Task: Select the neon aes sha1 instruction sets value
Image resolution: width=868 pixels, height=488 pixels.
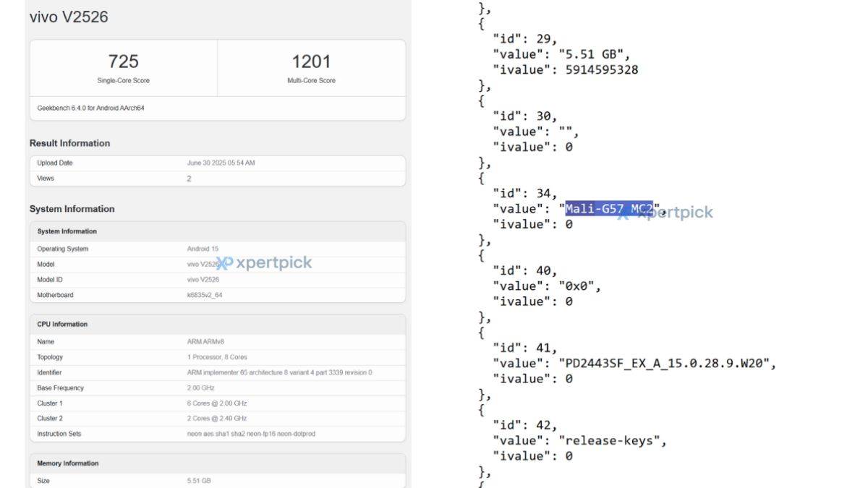Action: tap(251, 434)
